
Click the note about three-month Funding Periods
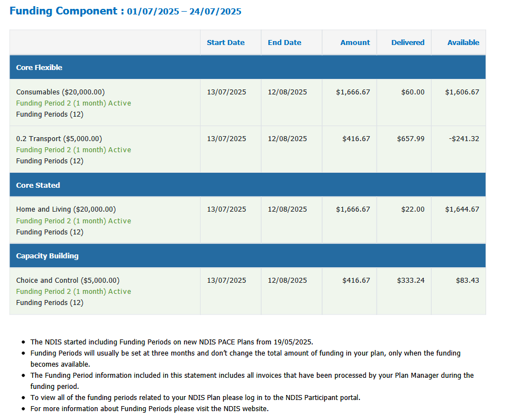[x=246, y=358]
